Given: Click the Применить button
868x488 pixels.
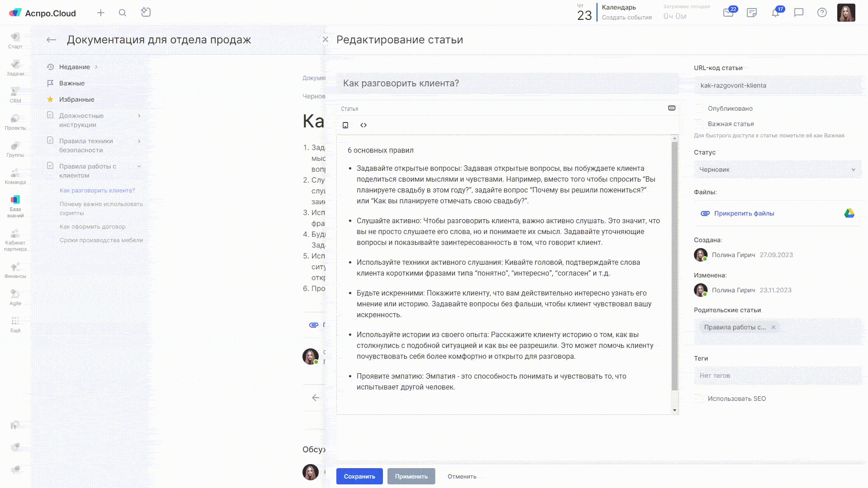Looking at the screenshot, I should [411, 476].
